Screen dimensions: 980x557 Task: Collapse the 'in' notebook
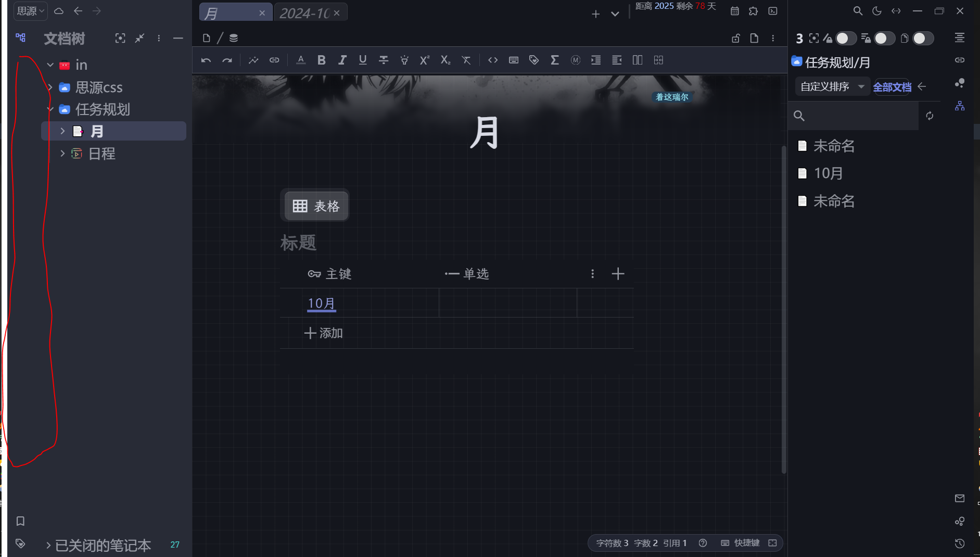coord(50,65)
